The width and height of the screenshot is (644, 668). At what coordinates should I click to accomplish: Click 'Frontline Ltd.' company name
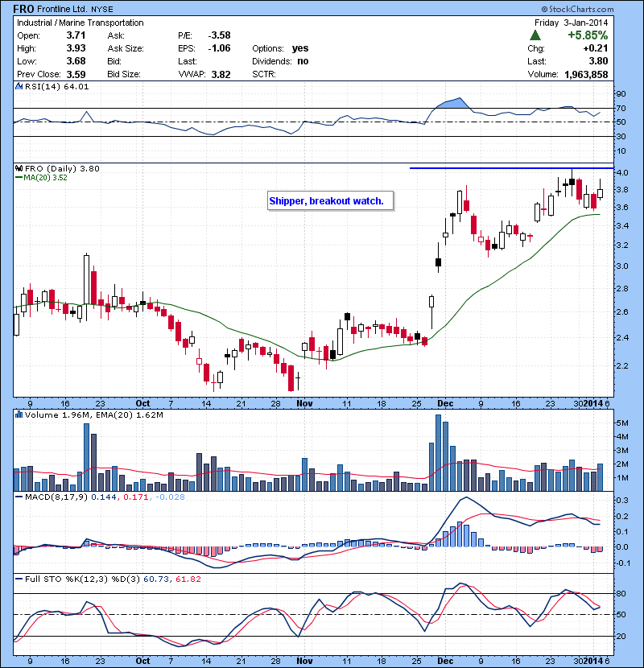(x=63, y=9)
